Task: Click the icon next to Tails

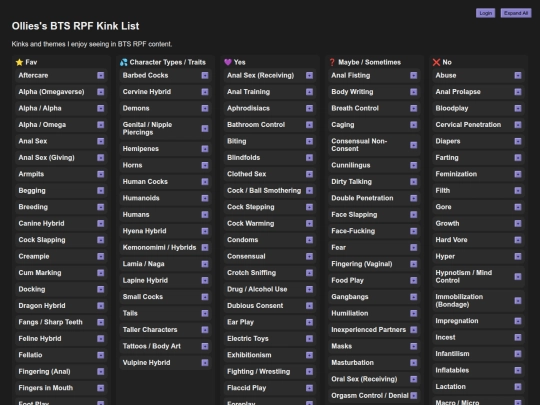Action: click(205, 313)
